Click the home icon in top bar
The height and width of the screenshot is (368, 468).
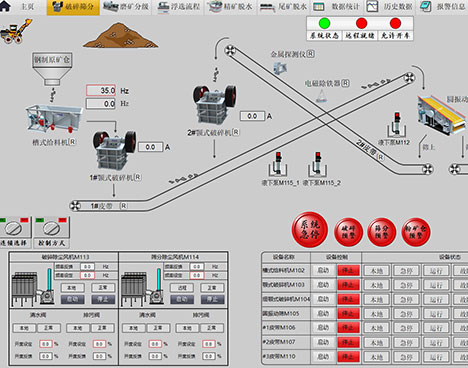click(x=6, y=6)
